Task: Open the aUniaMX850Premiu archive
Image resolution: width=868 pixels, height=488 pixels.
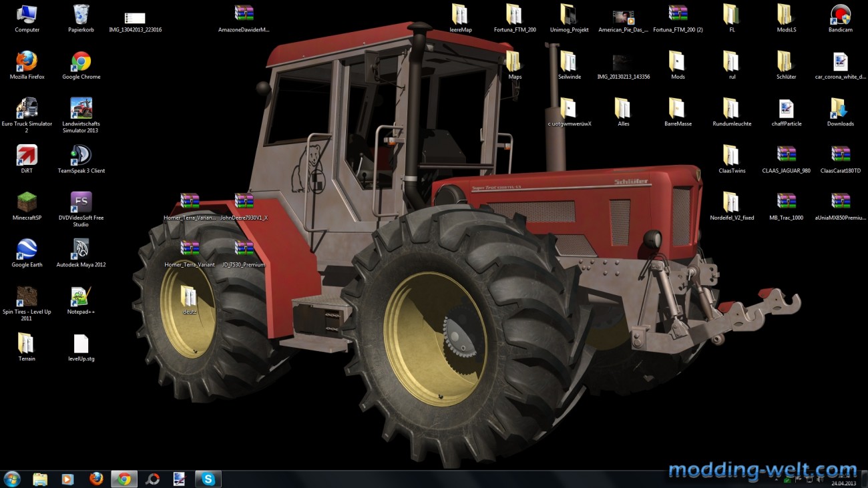Action: coord(840,206)
